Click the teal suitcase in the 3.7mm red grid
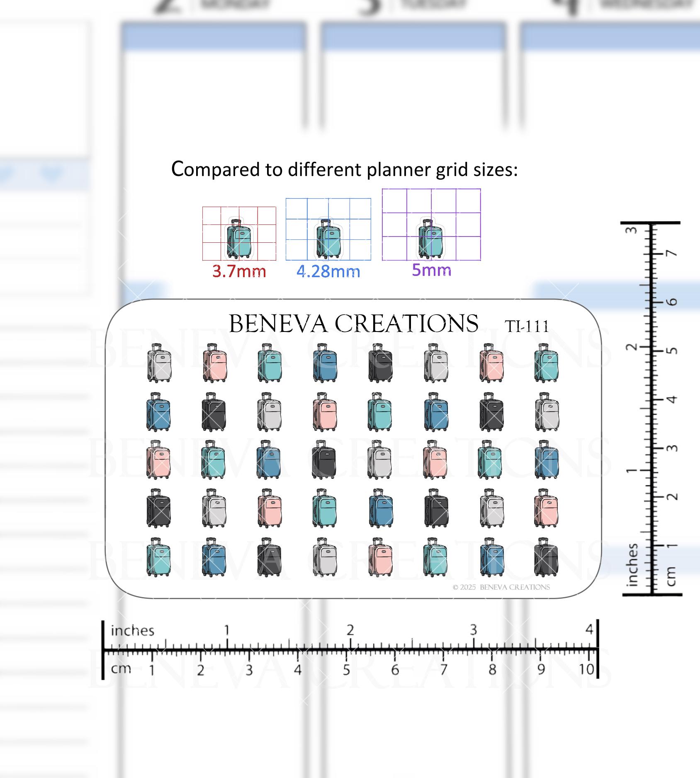 click(239, 239)
